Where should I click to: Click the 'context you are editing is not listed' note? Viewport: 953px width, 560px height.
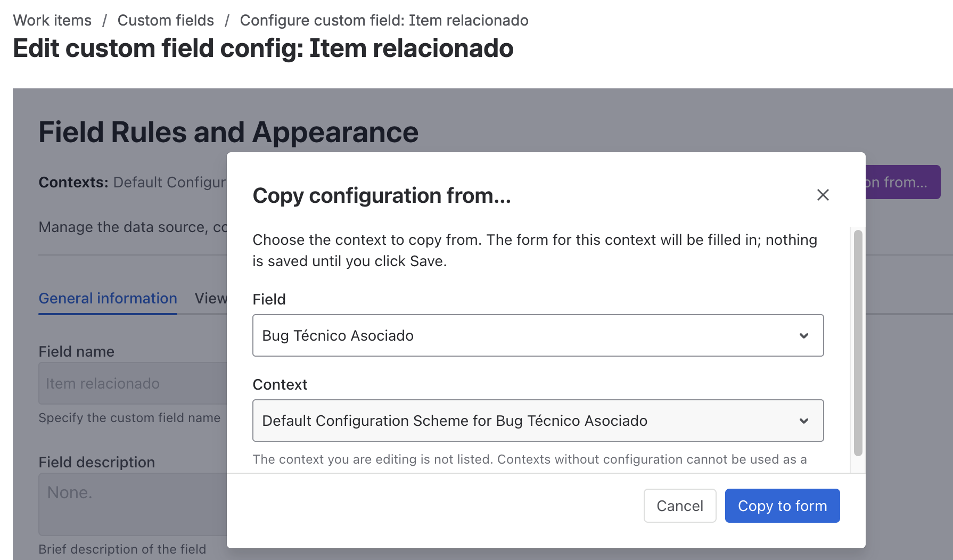click(x=530, y=459)
